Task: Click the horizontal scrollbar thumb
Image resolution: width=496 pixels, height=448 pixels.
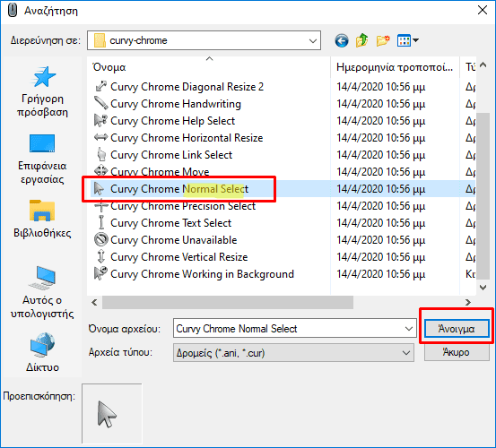Action: 228,302
